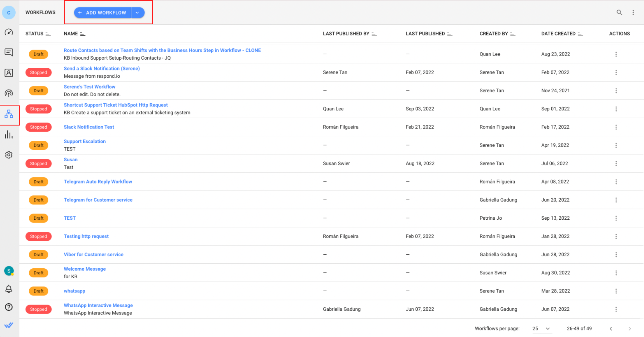Click the Settings gear icon
644x337 pixels.
[x=9, y=154]
